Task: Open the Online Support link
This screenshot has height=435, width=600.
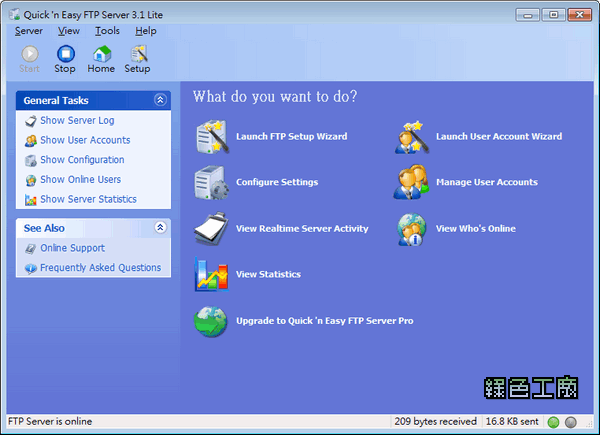Action: [73, 248]
